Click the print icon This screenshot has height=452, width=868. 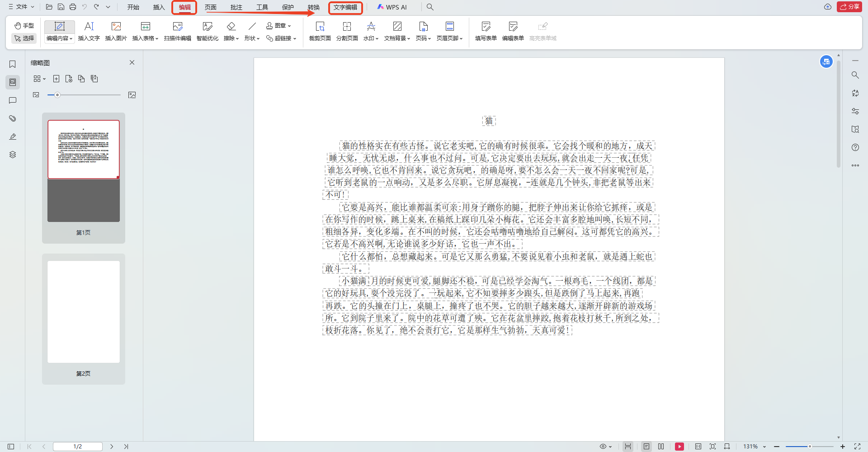click(x=73, y=7)
